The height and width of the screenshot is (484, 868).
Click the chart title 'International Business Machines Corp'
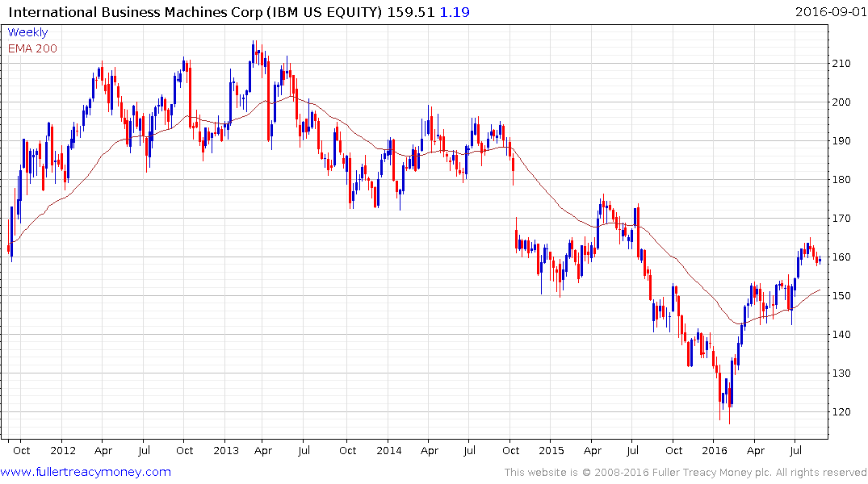136,12
